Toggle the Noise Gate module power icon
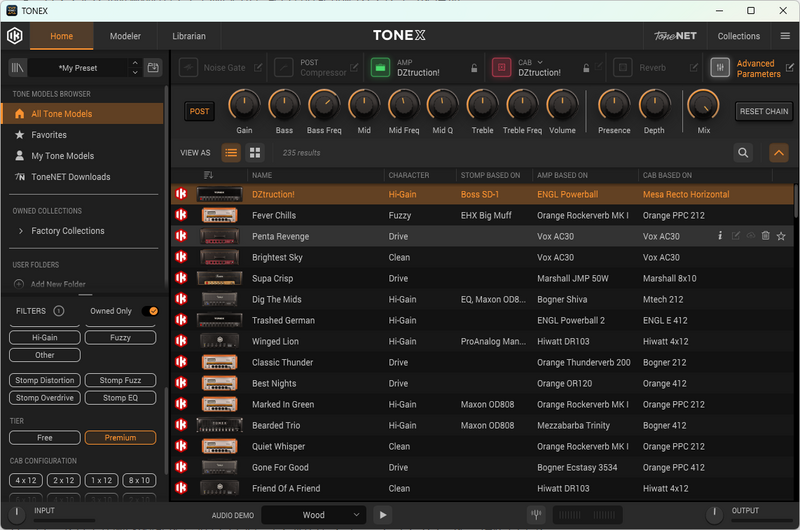The height and width of the screenshot is (530, 800). [188, 67]
